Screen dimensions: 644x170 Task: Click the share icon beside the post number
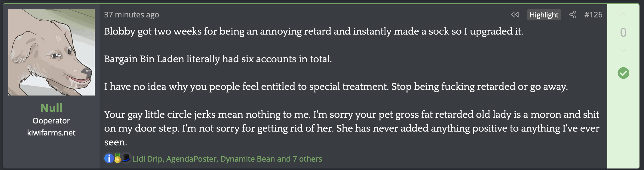coord(572,15)
